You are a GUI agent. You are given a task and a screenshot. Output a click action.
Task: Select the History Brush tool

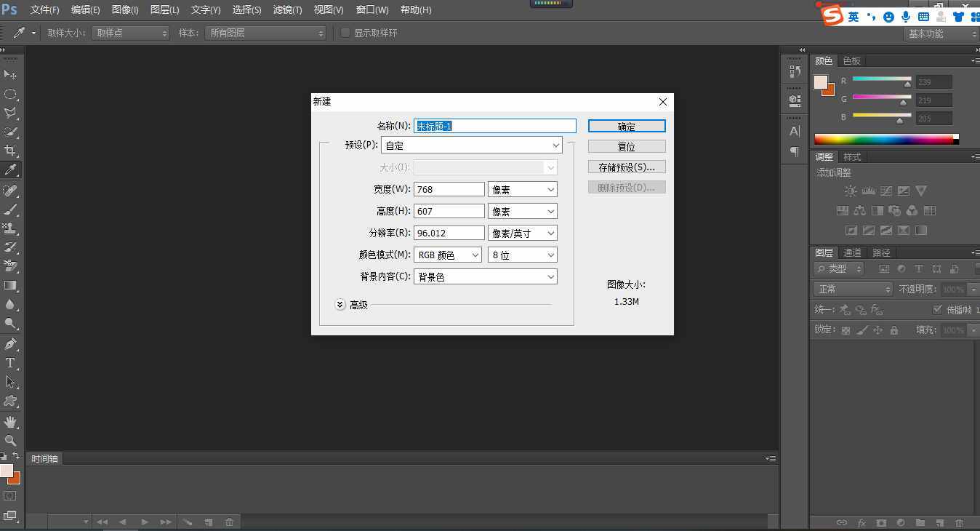coord(10,247)
